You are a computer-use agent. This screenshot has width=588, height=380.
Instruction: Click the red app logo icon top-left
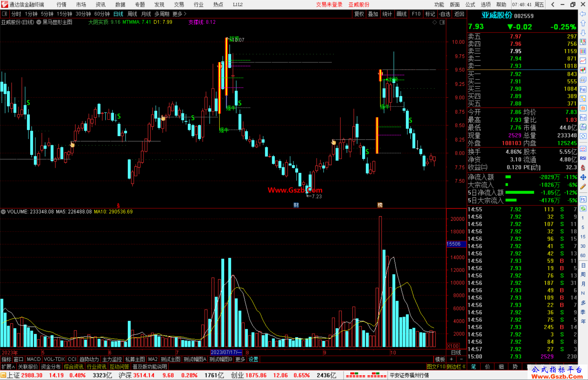pos(5,4)
